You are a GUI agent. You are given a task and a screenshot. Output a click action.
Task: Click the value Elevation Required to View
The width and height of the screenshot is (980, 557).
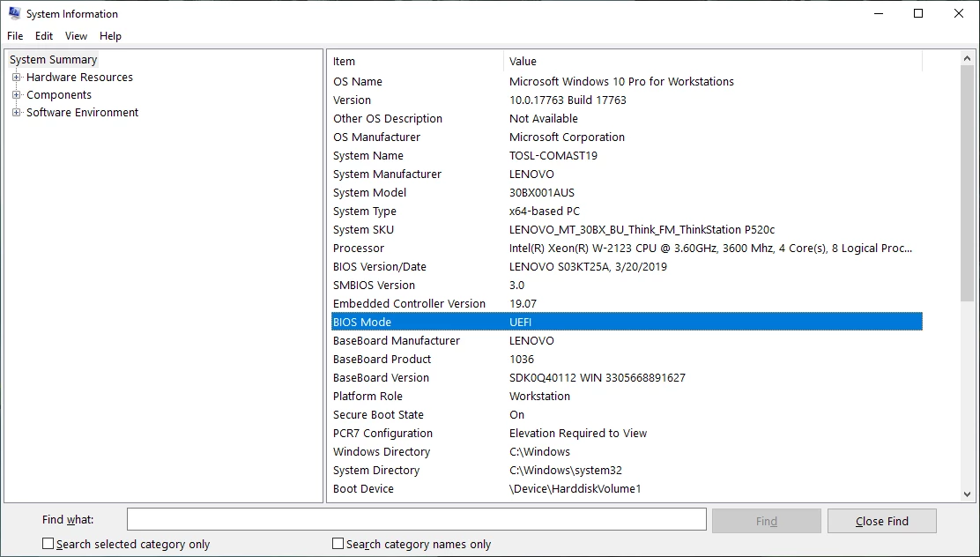tap(578, 434)
